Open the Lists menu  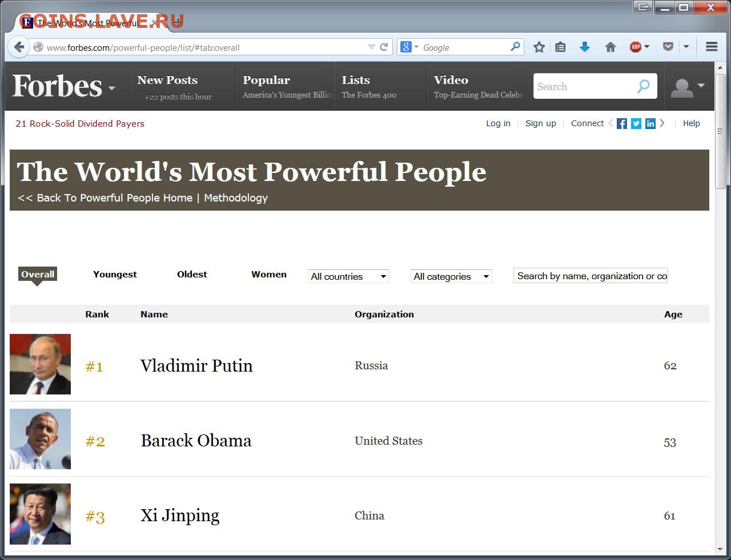pos(356,80)
